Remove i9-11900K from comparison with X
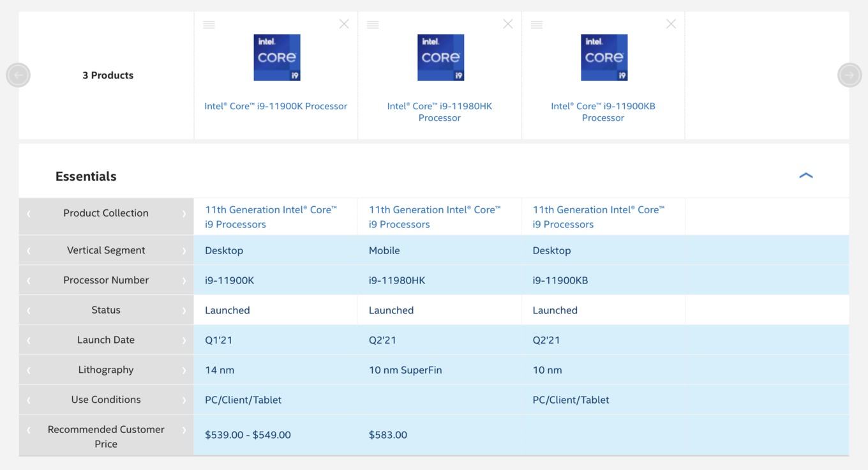This screenshot has width=868, height=470. coord(344,24)
